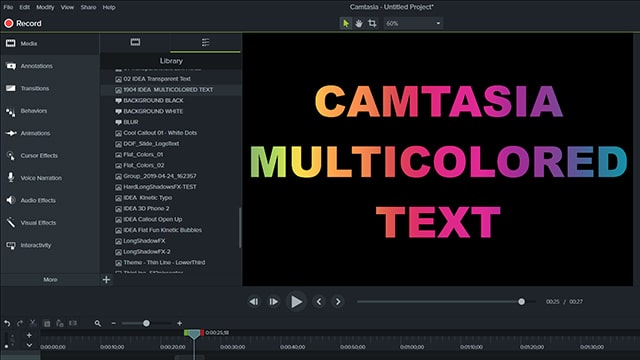Click the Undo icon
This screenshot has height=360, width=640.
[7, 323]
